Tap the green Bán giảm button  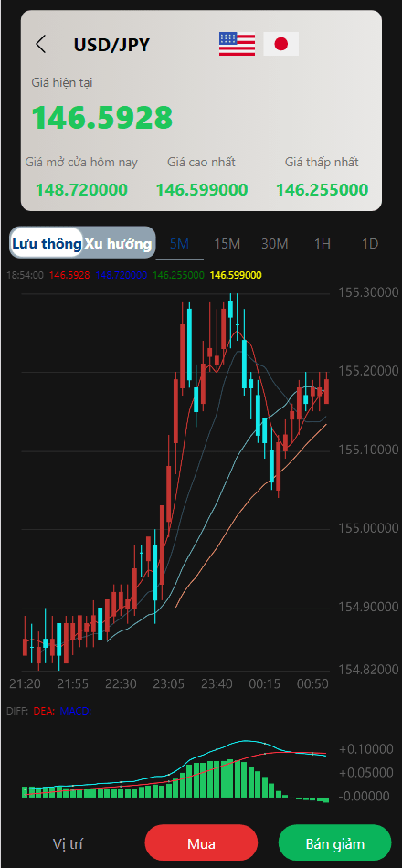tap(335, 844)
